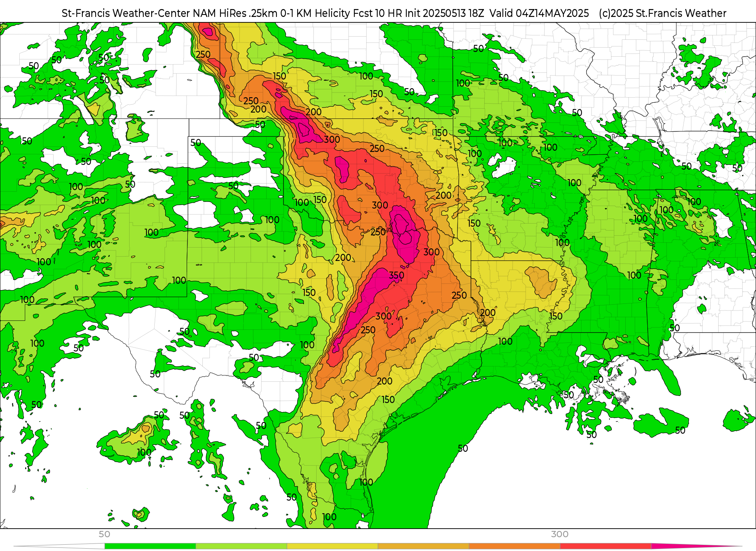Click the magenta arrow end of color bar
The image size is (756, 551).
tap(697, 546)
